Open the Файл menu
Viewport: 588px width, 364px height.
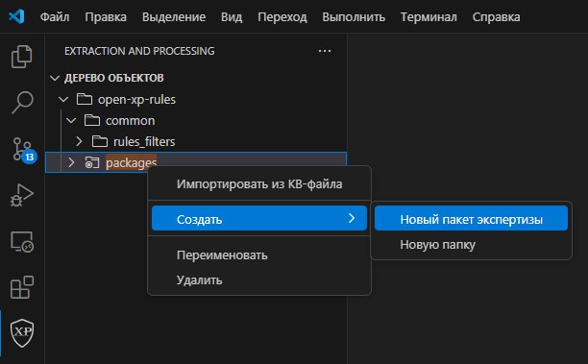coord(55,17)
